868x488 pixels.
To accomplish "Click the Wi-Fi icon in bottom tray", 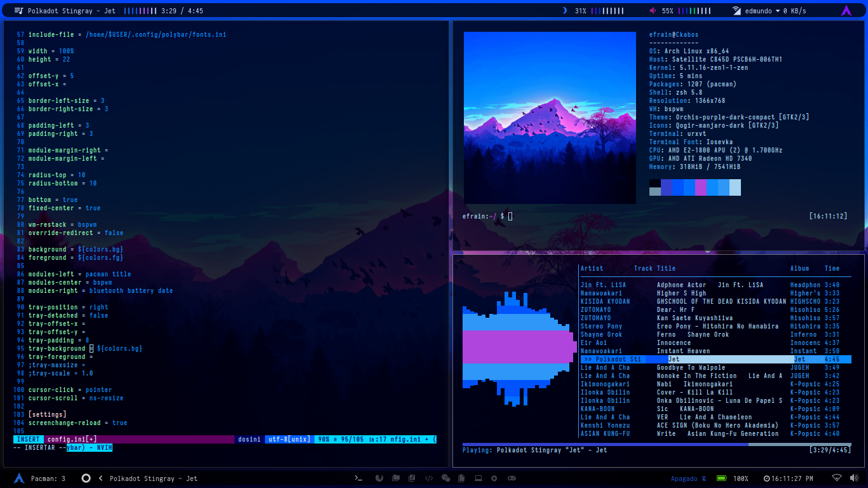I will tap(837, 478).
